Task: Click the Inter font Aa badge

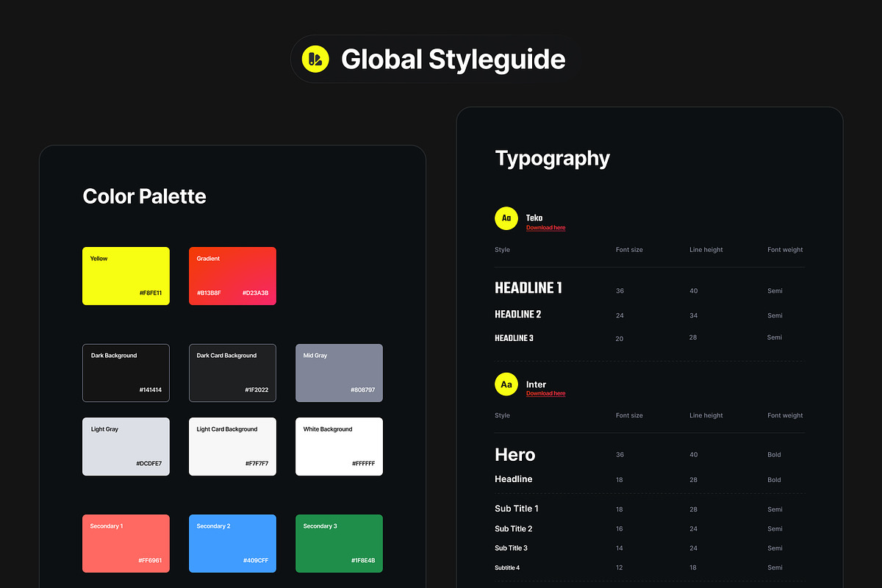Action: [506, 384]
